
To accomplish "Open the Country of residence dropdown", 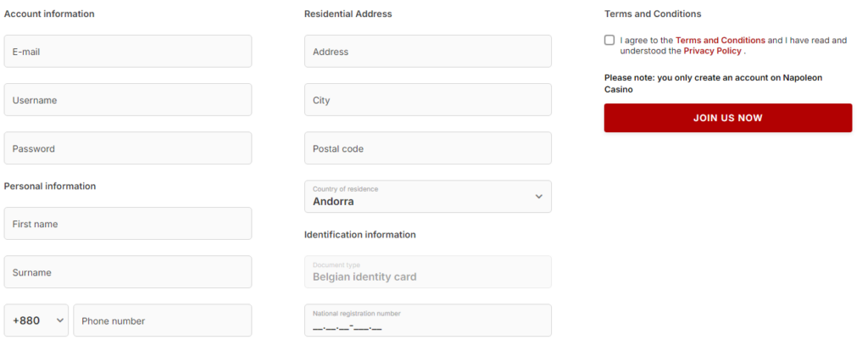I will (x=427, y=197).
